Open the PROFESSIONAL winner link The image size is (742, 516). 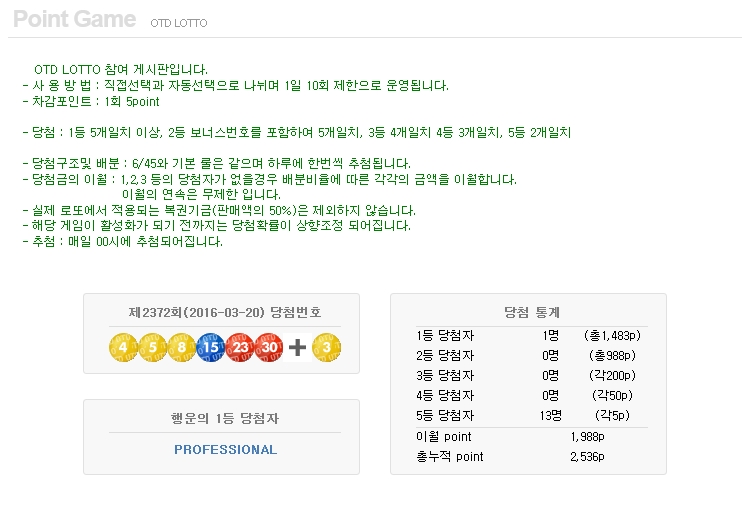pyautogui.click(x=225, y=450)
